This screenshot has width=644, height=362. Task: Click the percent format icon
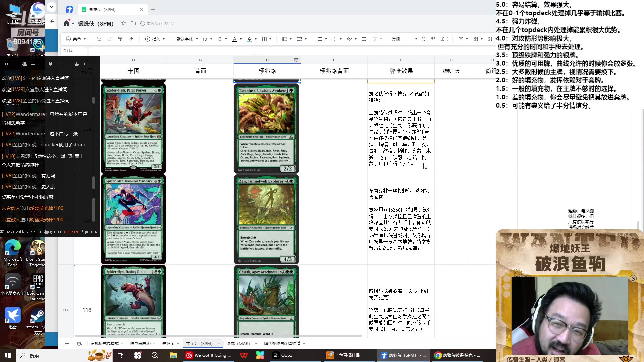click(423, 39)
